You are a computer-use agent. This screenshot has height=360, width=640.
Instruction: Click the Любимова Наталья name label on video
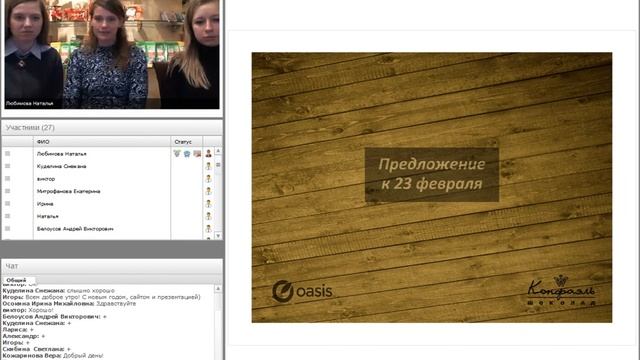point(29,103)
